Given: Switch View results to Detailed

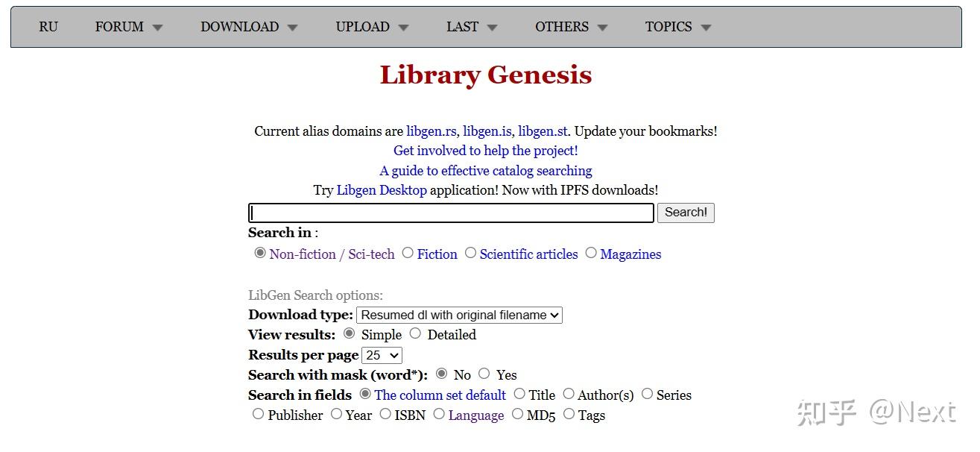Looking at the screenshot, I should [x=415, y=333].
